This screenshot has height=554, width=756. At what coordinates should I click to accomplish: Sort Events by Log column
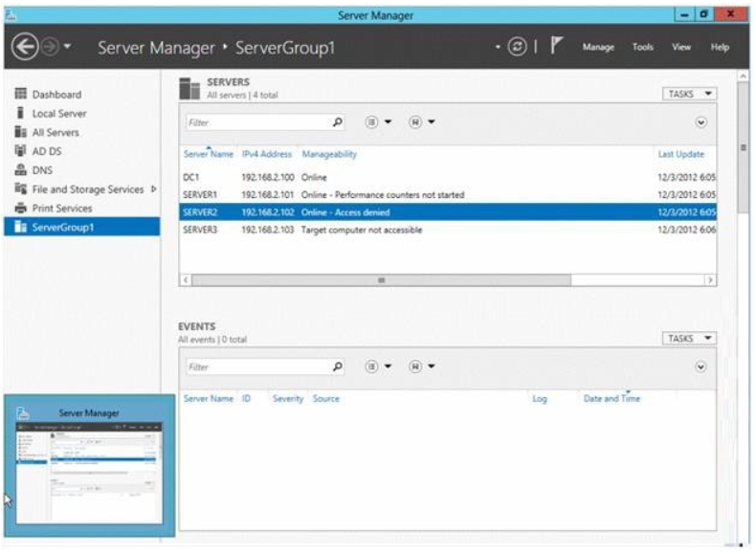pos(540,399)
